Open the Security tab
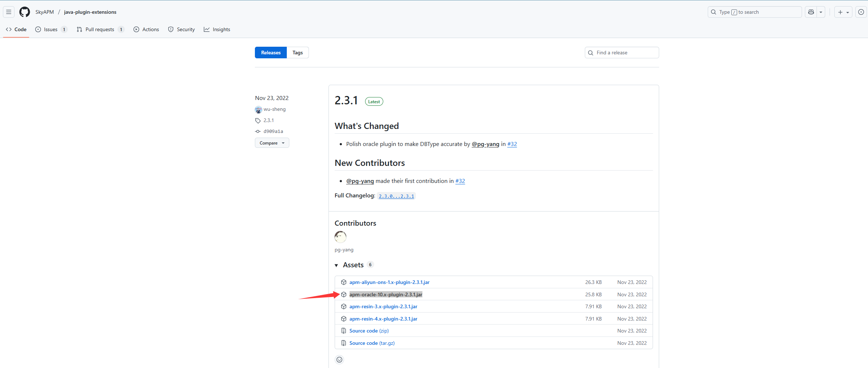 181,29
